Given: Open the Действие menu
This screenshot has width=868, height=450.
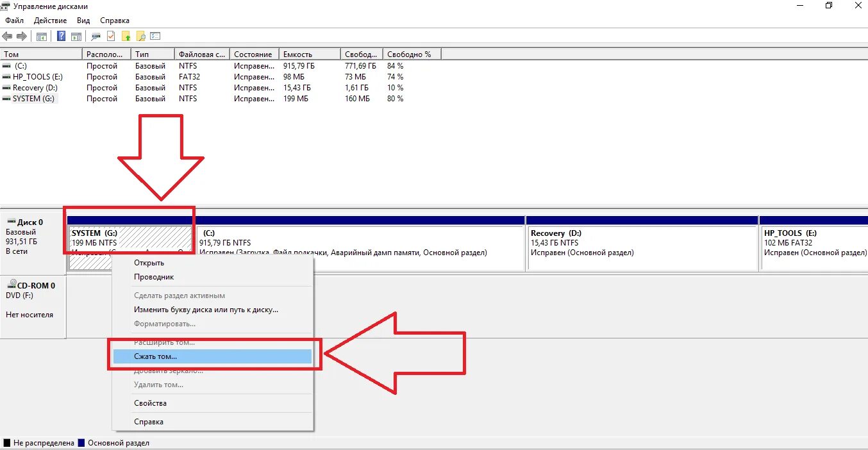Looking at the screenshot, I should [x=51, y=21].
